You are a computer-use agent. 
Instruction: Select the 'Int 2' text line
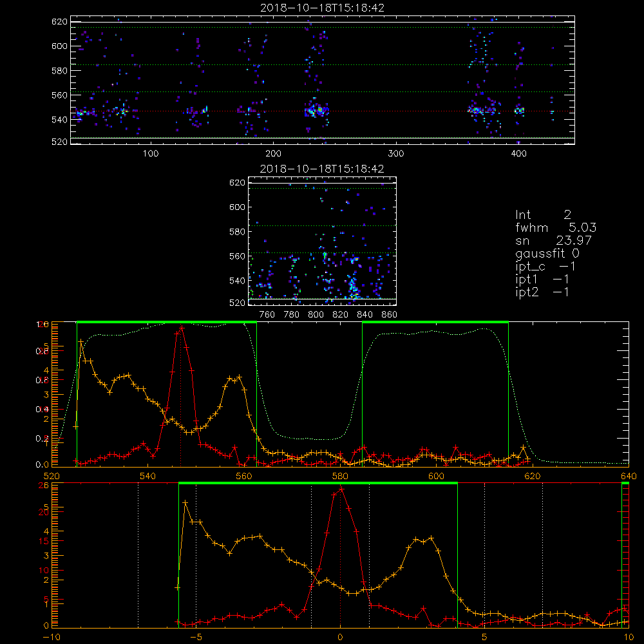coord(543,215)
